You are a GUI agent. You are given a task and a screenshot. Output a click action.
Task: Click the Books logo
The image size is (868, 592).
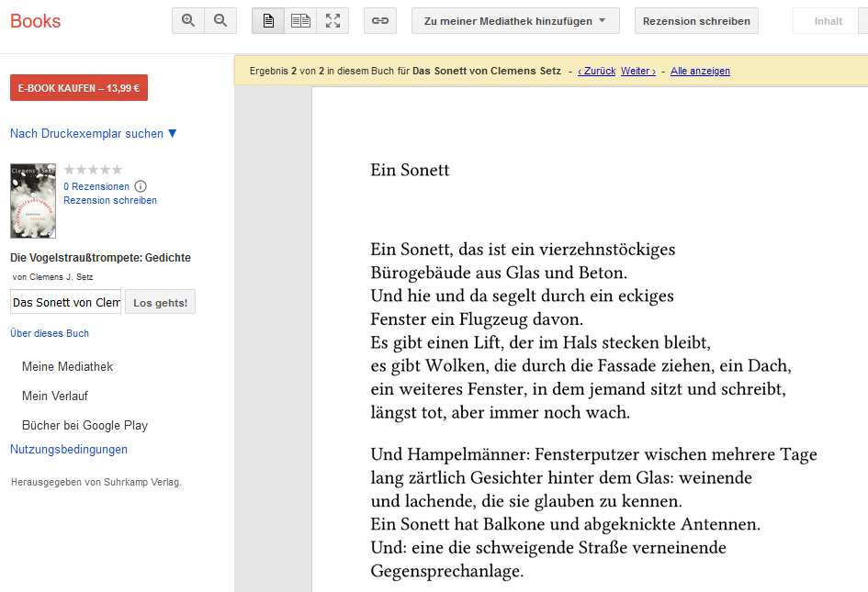[36, 21]
